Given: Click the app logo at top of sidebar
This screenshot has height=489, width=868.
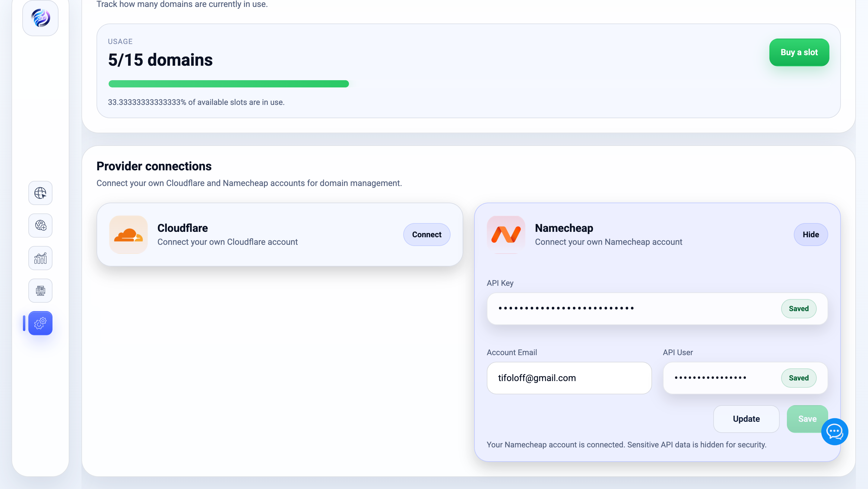Looking at the screenshot, I should [x=40, y=18].
